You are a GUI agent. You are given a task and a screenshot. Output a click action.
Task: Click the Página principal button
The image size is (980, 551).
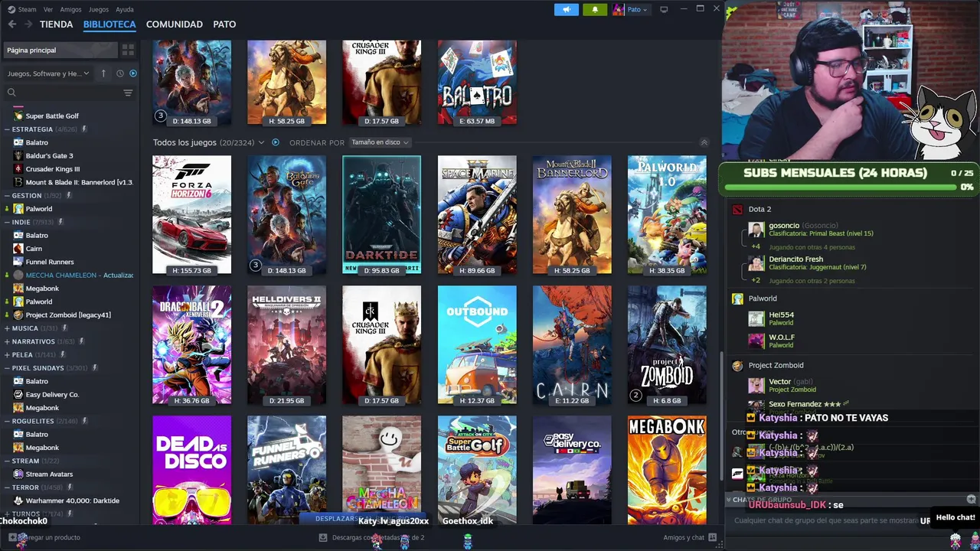click(x=60, y=50)
